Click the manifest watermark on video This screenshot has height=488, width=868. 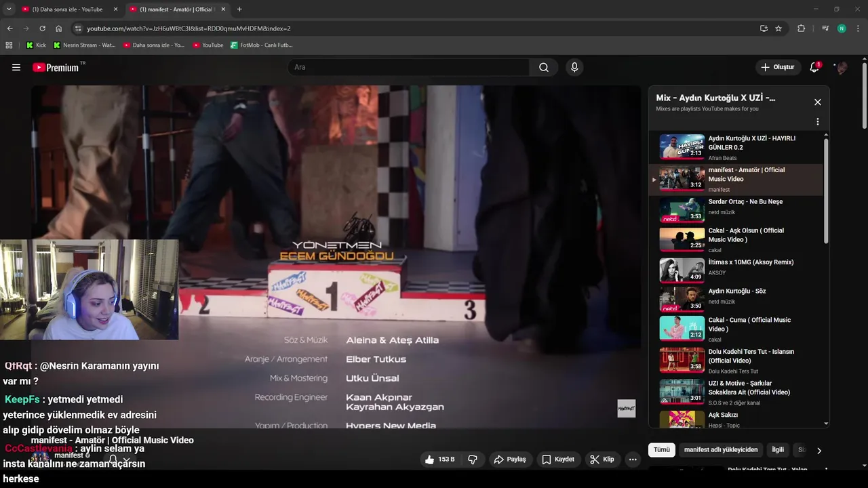point(626,408)
